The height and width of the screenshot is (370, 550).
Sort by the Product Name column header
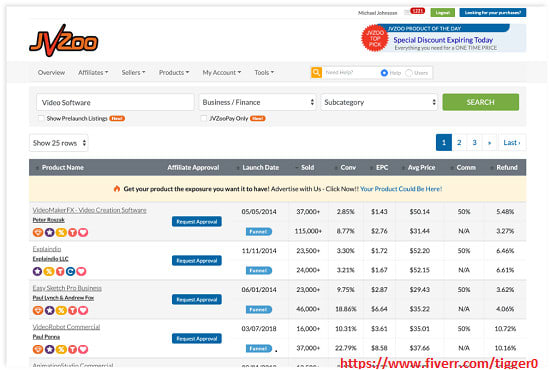pos(63,168)
